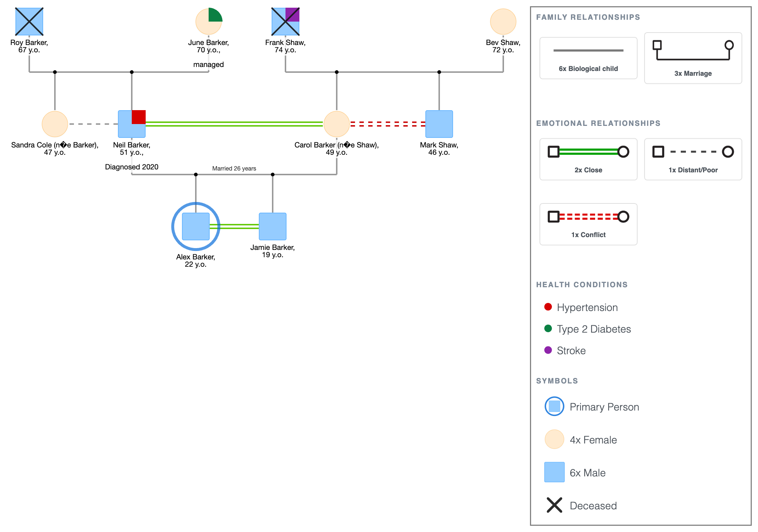Click the 'Type 2 Diabetes' legend label
The width and height of the screenshot is (758, 532).
tap(594, 329)
